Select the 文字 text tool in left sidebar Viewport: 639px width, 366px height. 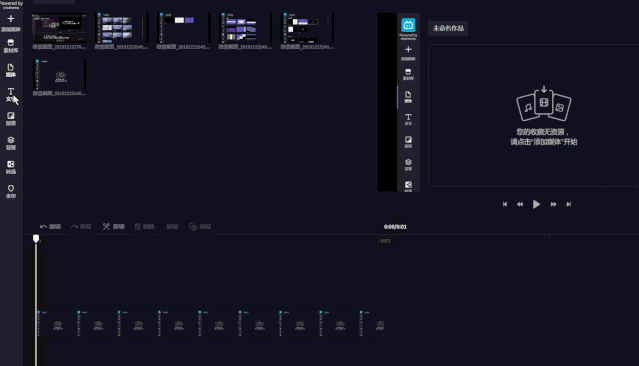11,95
